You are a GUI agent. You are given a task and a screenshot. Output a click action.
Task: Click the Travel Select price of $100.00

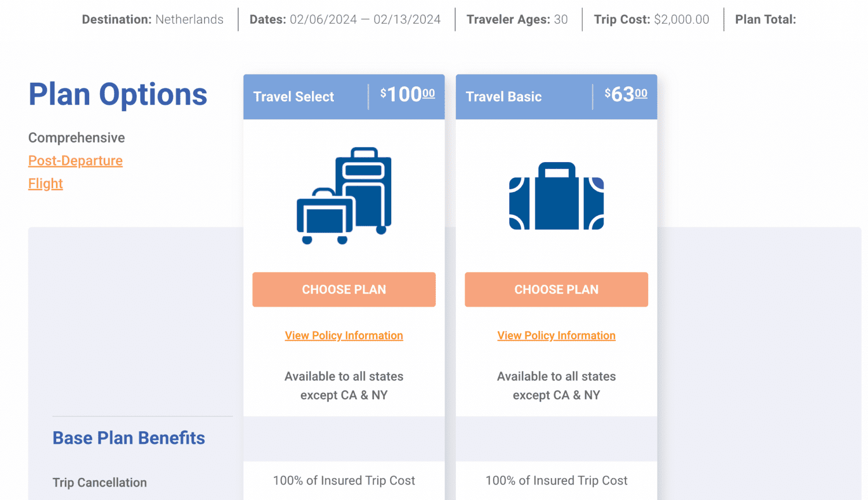click(x=405, y=95)
